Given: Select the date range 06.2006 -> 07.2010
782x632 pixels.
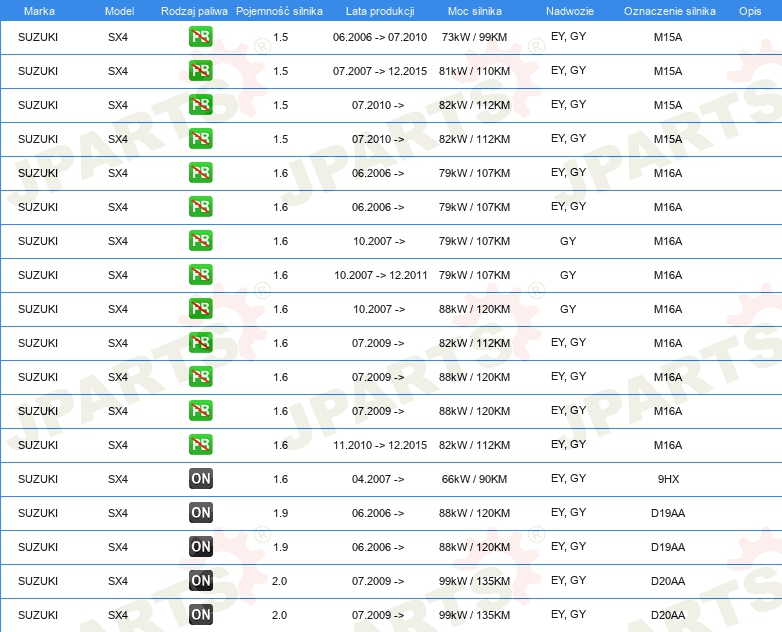Looking at the screenshot, I should point(380,37).
